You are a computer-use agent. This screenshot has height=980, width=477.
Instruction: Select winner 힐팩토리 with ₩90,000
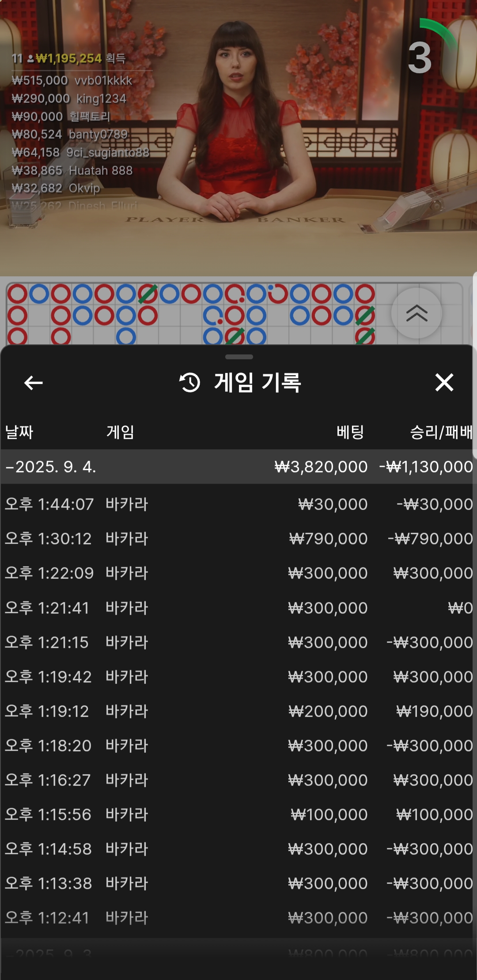61,117
